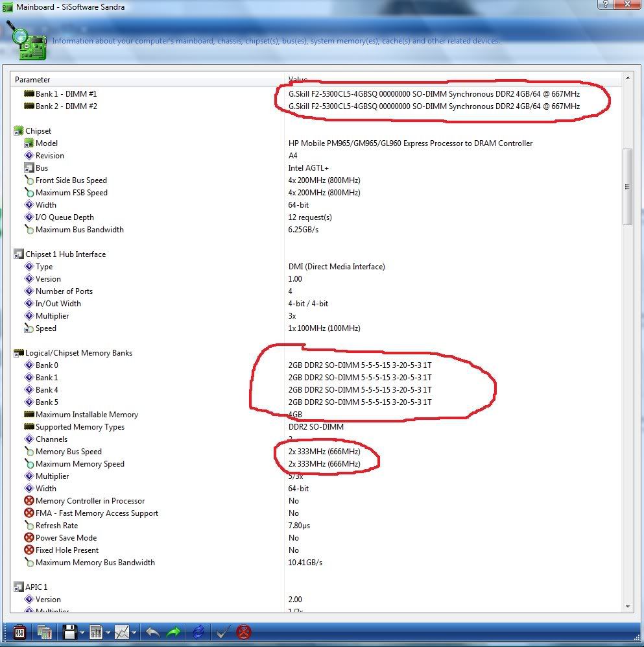Select the Bank 1 - DIMM #1 row
The width and height of the screenshot is (644, 647).
[315, 93]
